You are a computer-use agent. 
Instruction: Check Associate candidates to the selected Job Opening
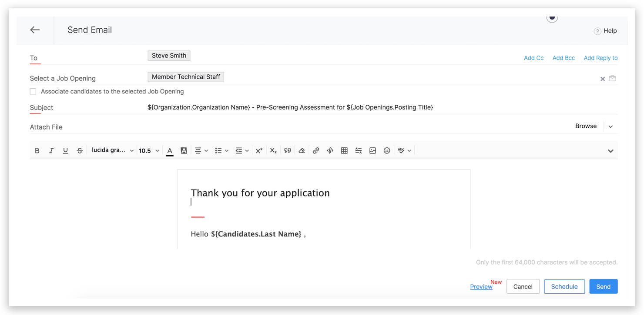click(33, 91)
